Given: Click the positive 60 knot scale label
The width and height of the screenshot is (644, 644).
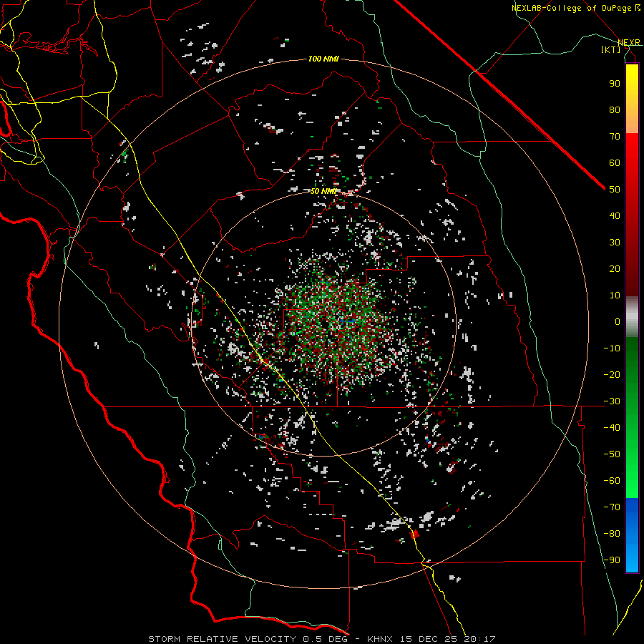Looking at the screenshot, I should pyautogui.click(x=615, y=162).
